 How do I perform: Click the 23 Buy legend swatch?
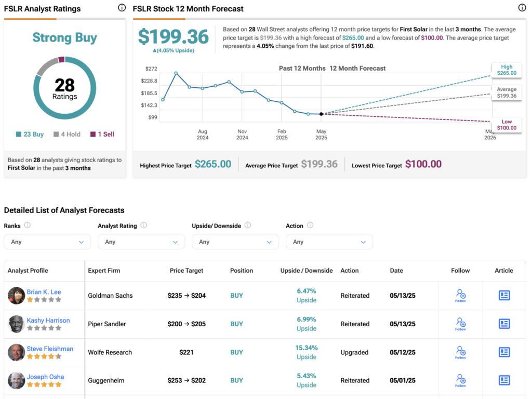point(19,135)
